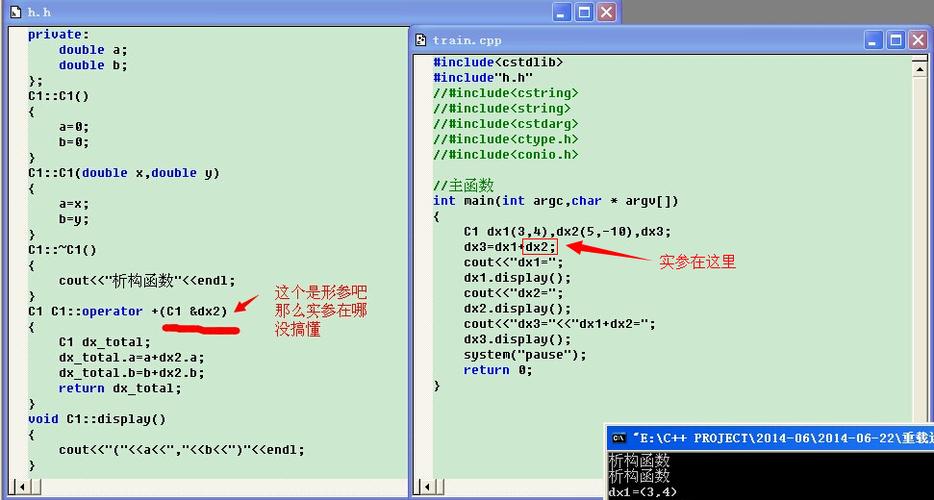Click the commented line "//#include<string>"
Image resolution: width=934 pixels, height=500 pixels.
click(x=502, y=108)
